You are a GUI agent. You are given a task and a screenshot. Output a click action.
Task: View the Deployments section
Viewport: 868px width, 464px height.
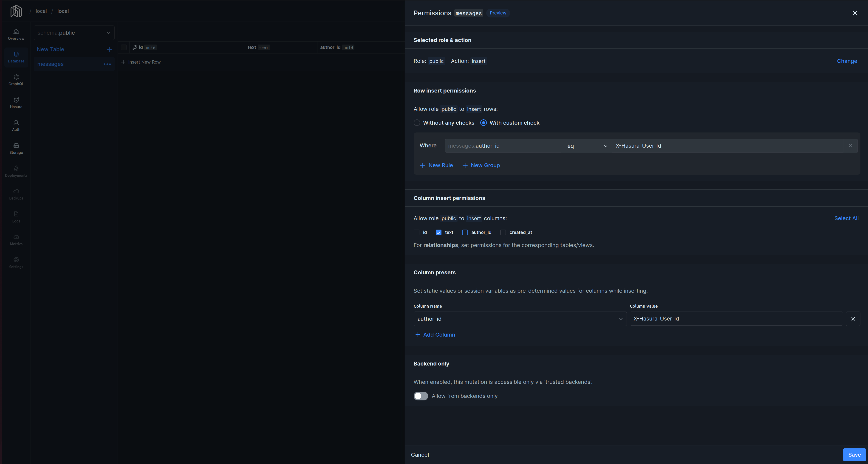[16, 171]
